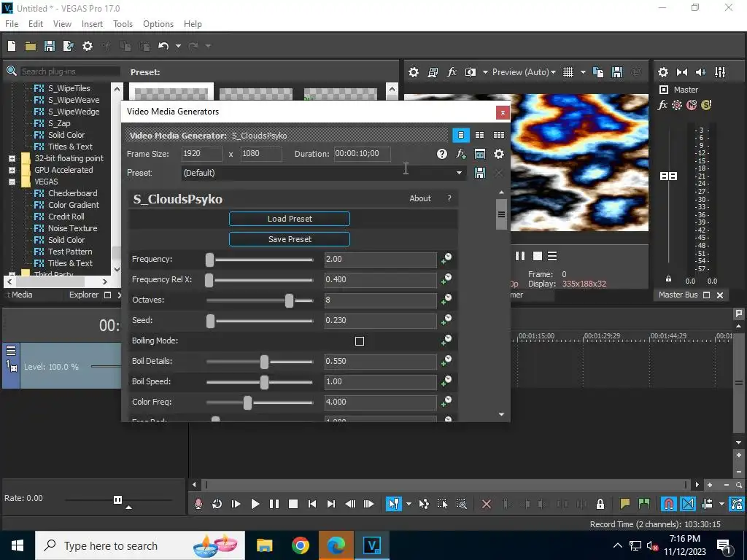
Task: Click the Record microphone icon in transport
Action: tap(198, 504)
